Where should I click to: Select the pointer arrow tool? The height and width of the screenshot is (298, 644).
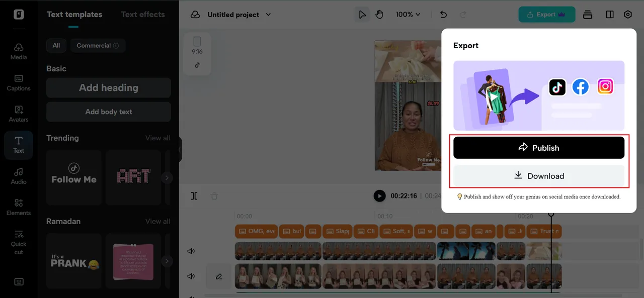pyautogui.click(x=362, y=15)
